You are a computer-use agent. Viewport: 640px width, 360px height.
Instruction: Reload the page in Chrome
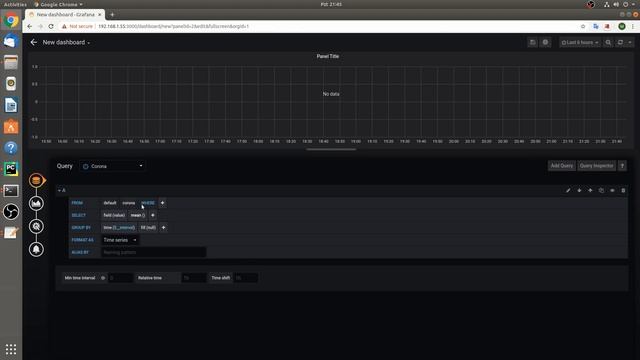[x=51, y=26]
